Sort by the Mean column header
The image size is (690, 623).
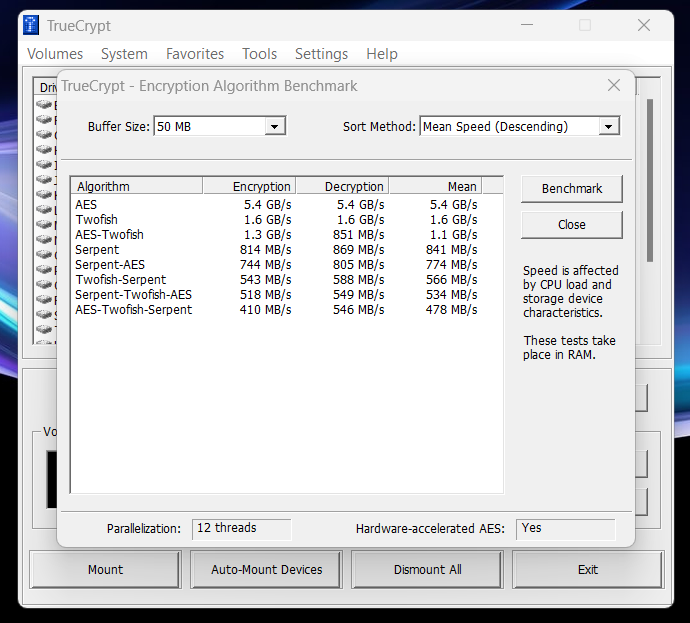(436, 186)
